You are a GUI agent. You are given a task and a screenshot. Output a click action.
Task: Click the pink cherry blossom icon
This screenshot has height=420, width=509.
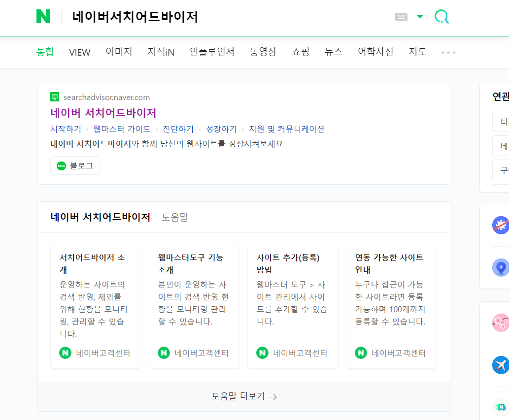point(501,323)
